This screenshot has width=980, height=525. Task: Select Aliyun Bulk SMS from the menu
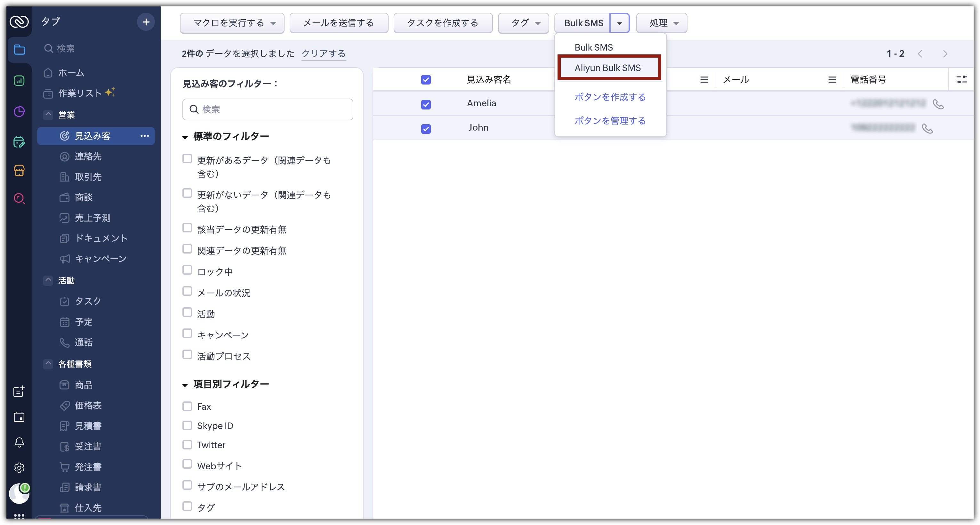pos(607,68)
